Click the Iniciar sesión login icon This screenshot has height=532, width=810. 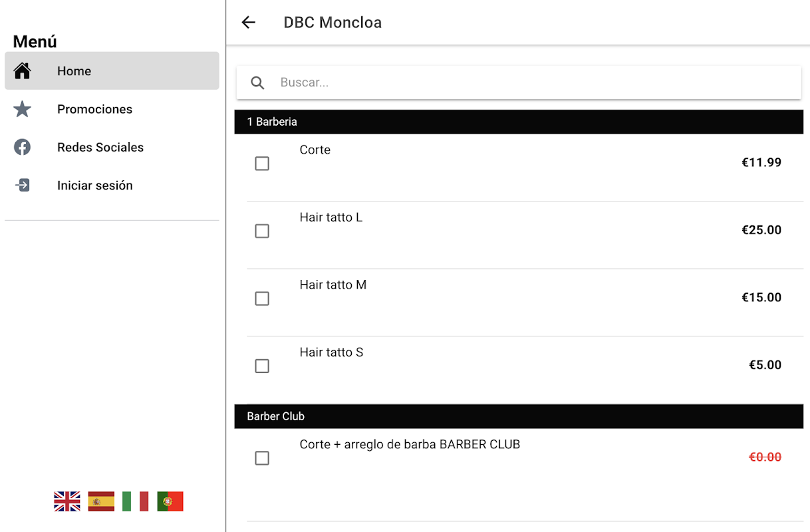pyautogui.click(x=23, y=185)
